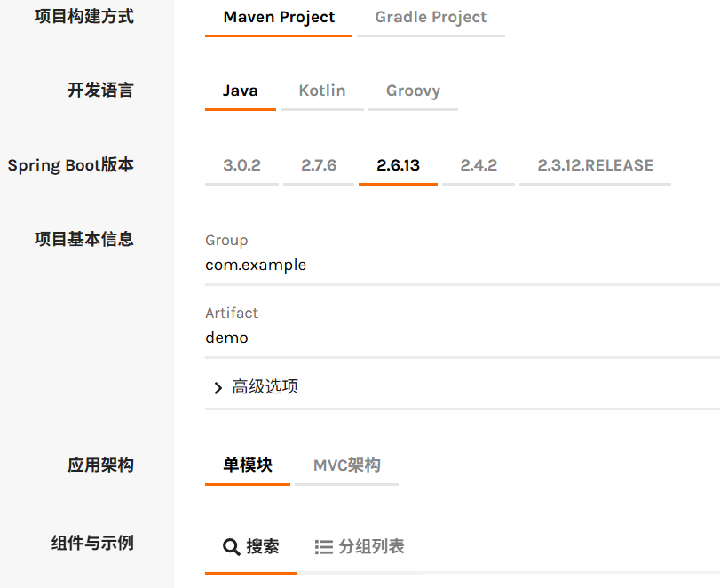
Task: Open the 高级选项 advanced options label
Action: coord(265,386)
